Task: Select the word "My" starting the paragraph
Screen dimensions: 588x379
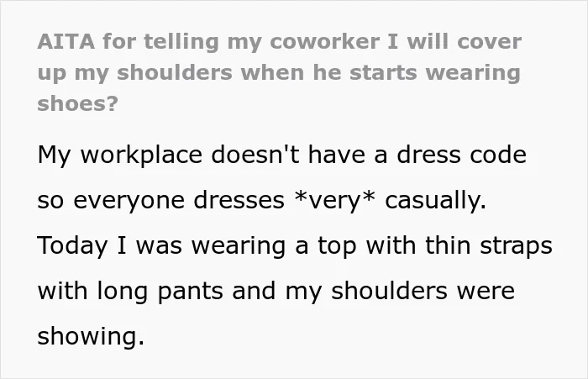Action: point(54,155)
